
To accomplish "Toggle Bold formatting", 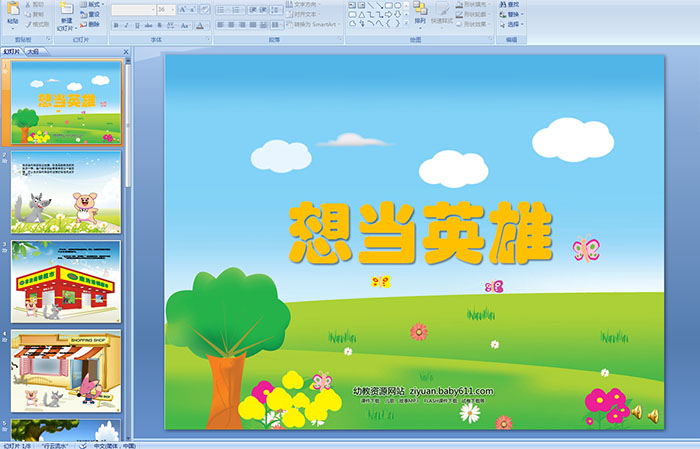I will point(114,25).
